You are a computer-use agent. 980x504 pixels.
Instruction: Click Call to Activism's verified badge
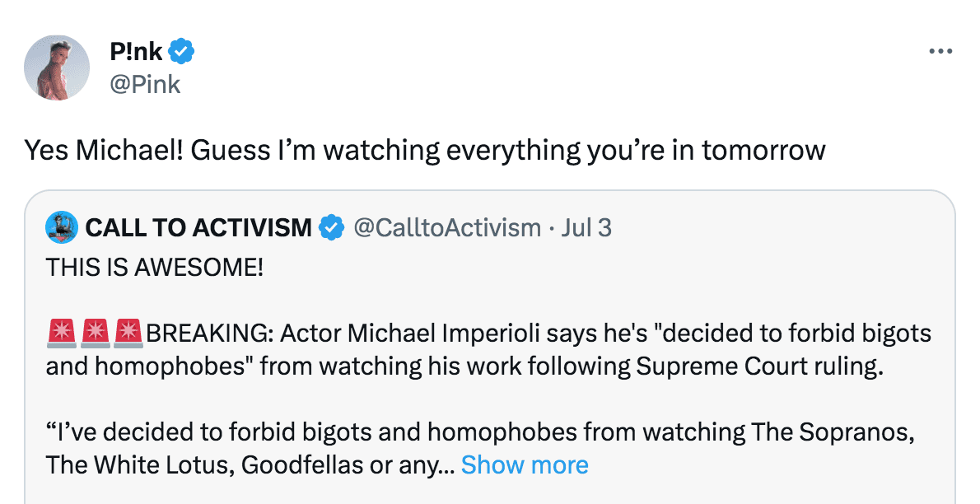point(331,227)
